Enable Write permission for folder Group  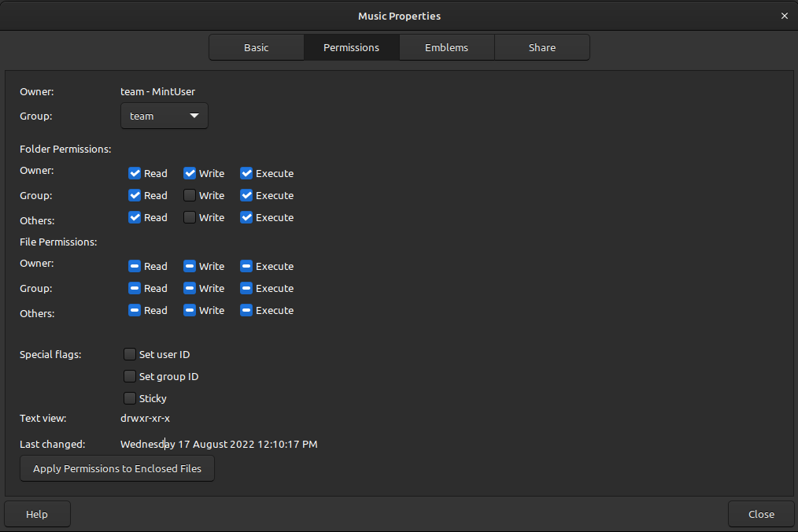189,195
